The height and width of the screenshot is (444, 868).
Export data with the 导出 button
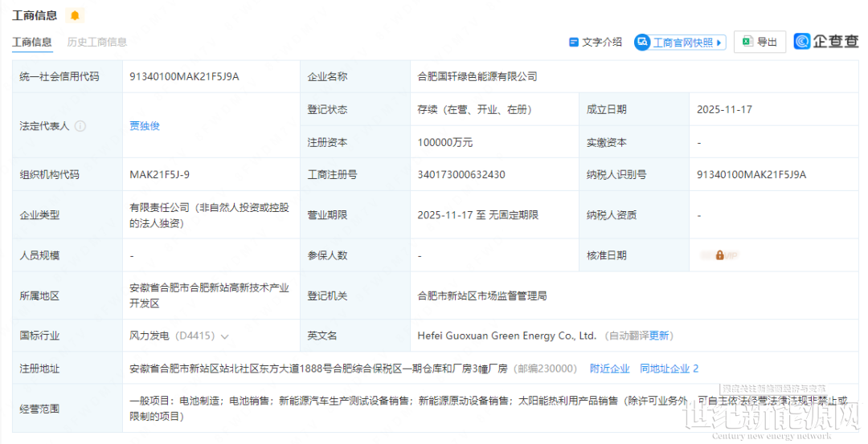[x=759, y=42]
